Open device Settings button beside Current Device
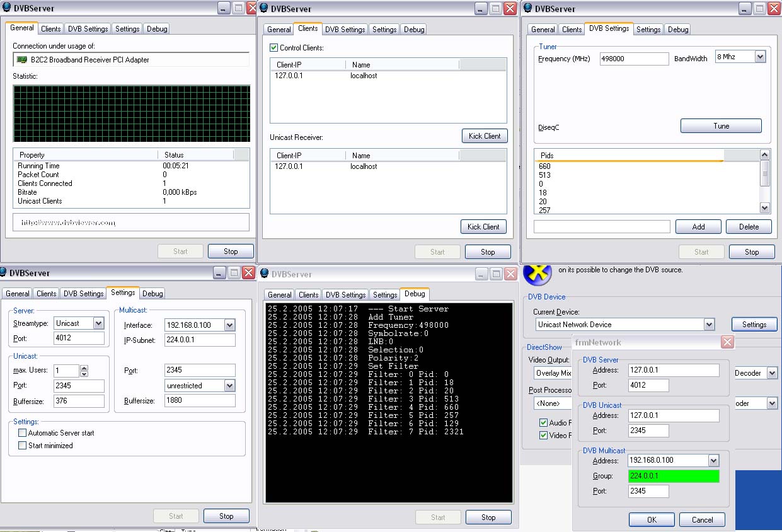This screenshot has height=532, width=782. (754, 325)
